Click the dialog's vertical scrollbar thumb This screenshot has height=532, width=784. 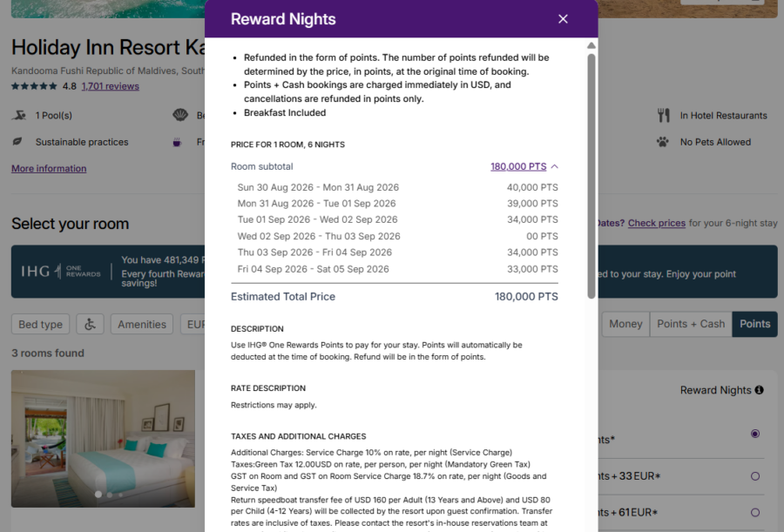click(x=591, y=176)
